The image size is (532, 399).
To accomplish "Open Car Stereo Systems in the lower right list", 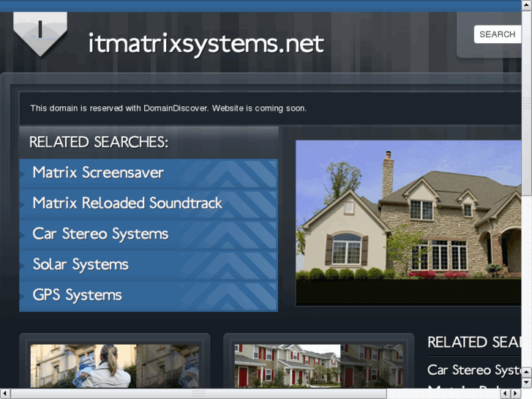I will coord(474,370).
